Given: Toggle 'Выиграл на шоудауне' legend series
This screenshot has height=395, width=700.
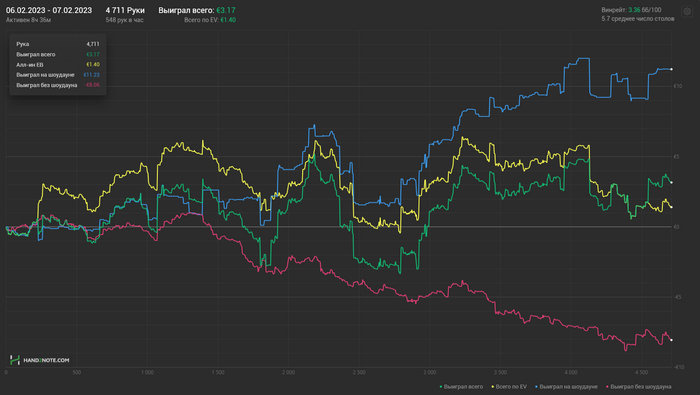Looking at the screenshot, I should 566,387.
